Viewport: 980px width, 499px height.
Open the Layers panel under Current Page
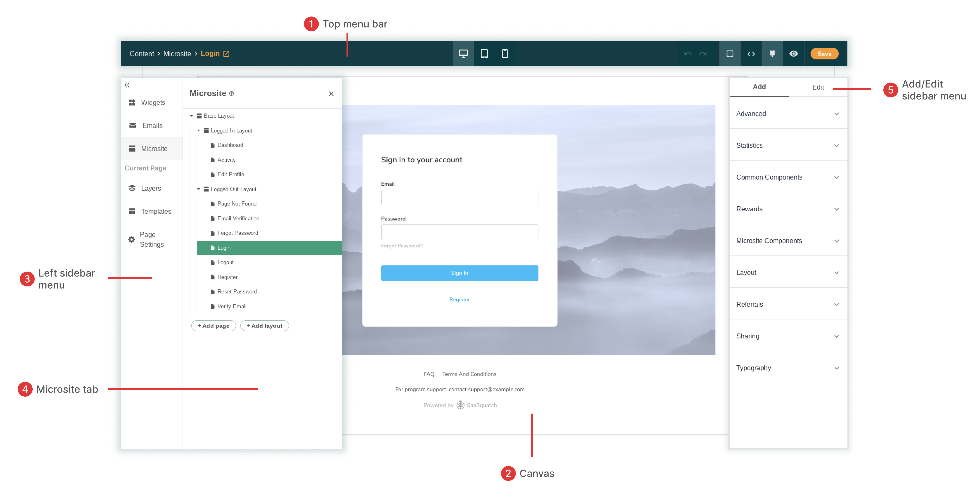151,188
